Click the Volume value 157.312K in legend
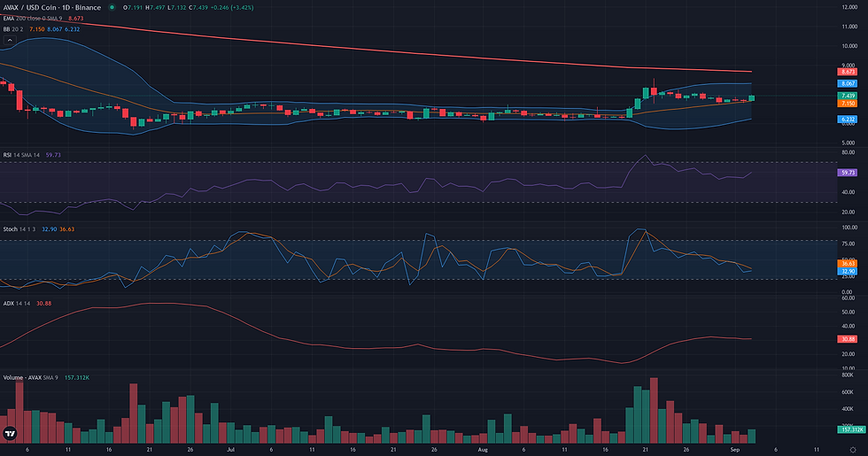868x456 pixels. [77, 377]
